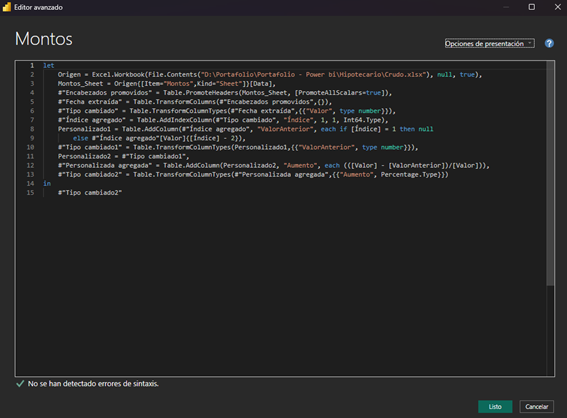Minimize the Editor avanzado window

coord(506,7)
